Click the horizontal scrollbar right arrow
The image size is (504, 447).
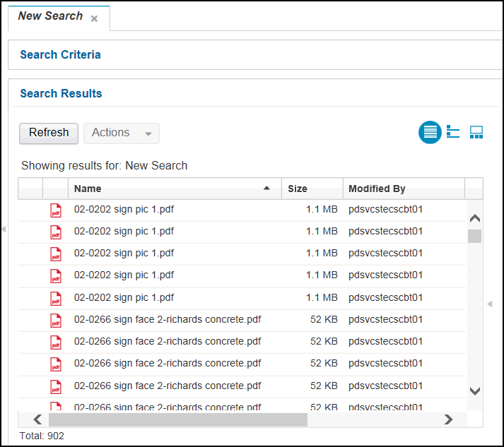tap(448, 419)
